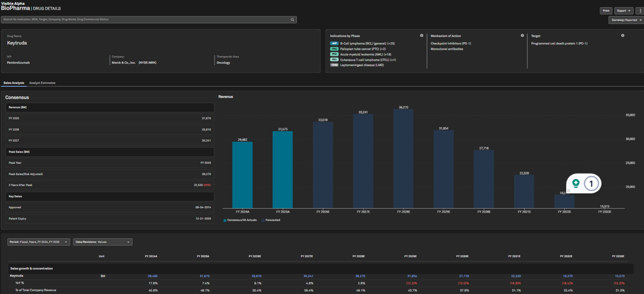
Task: Click the Target info icon
Action: [623, 36]
